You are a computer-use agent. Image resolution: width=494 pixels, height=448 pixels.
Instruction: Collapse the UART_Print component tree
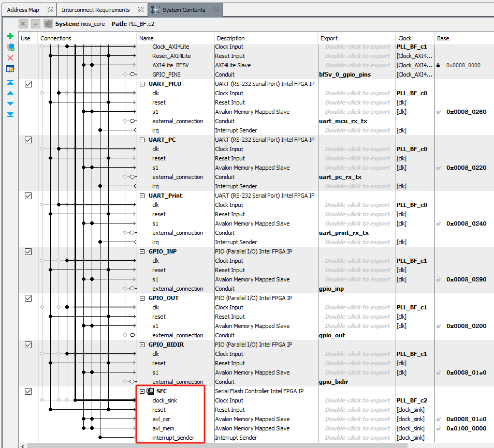pyautogui.click(x=142, y=196)
